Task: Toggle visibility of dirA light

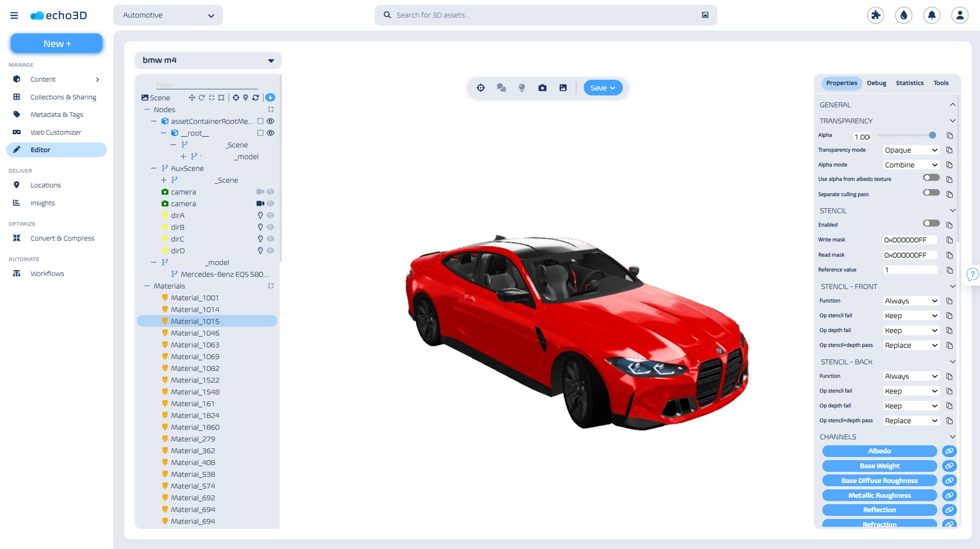Action: pos(270,215)
